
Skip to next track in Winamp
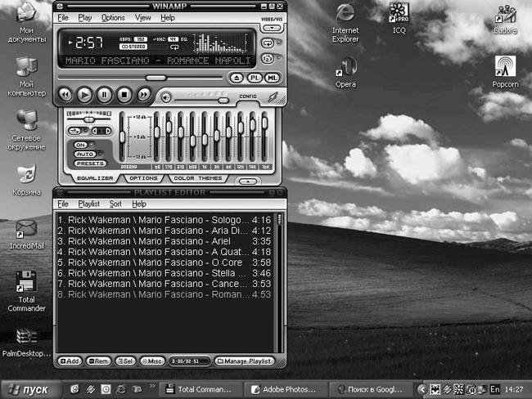pyautogui.click(x=143, y=95)
